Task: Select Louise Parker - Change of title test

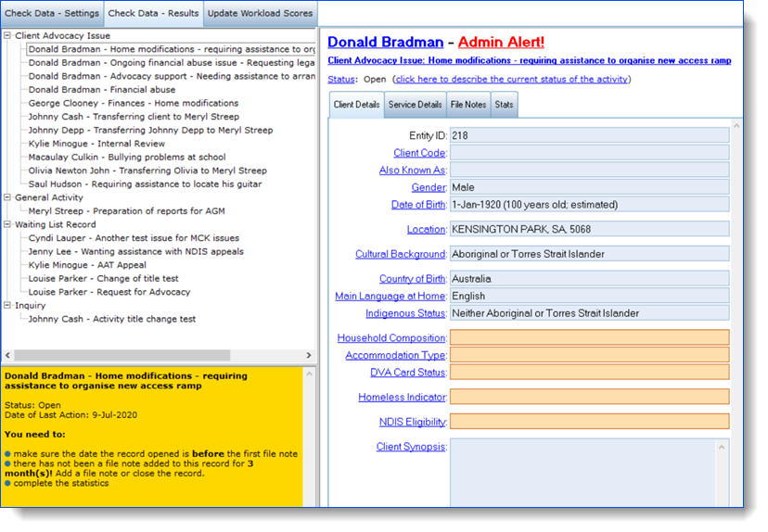Action: (103, 278)
